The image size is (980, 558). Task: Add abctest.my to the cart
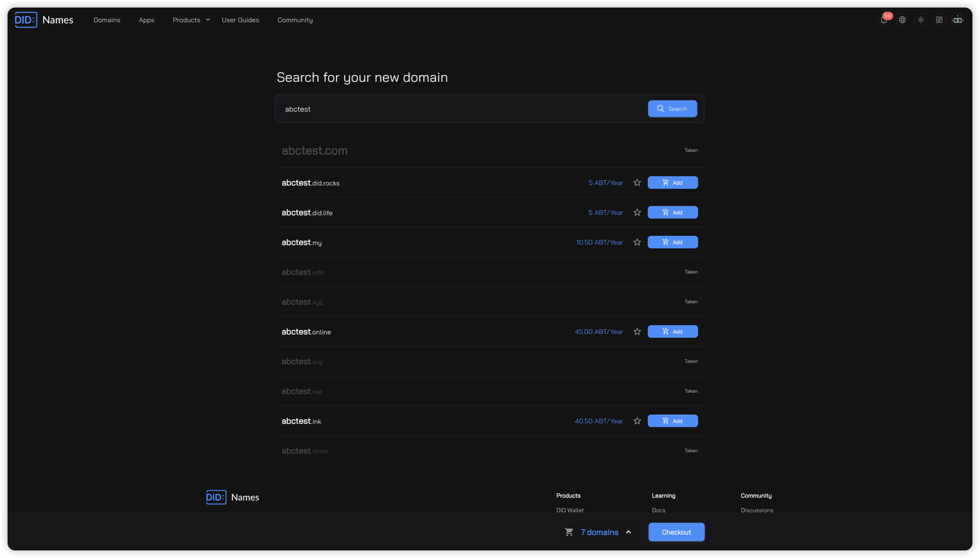(x=672, y=242)
